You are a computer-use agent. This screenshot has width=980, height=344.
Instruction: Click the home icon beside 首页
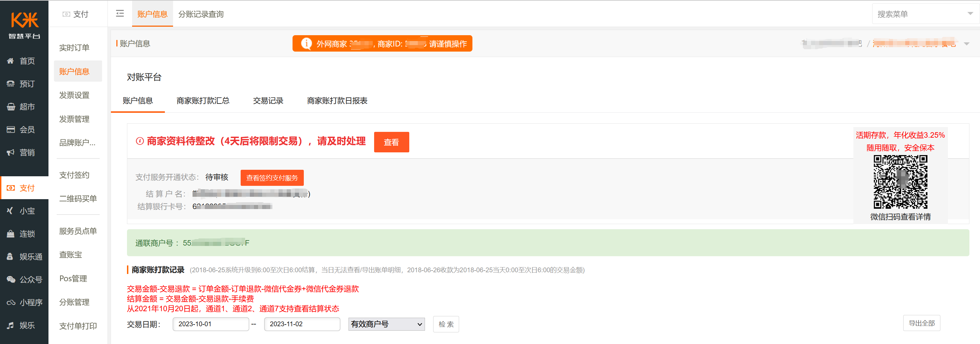point(10,61)
